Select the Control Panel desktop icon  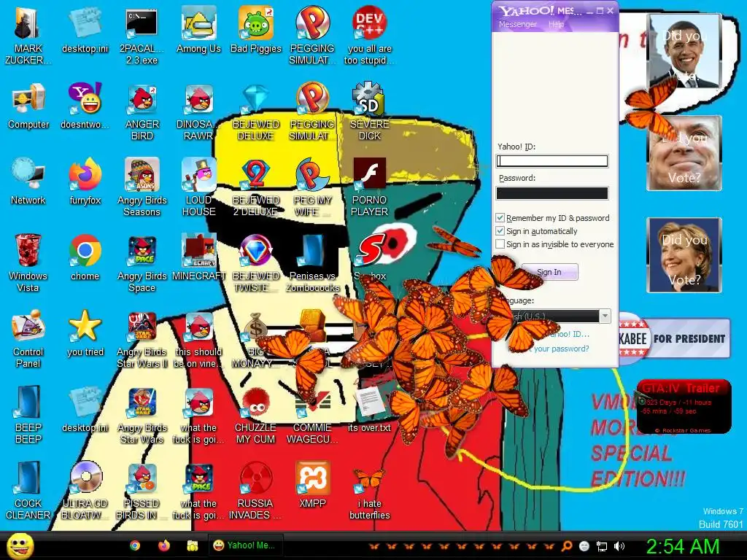pos(28,339)
